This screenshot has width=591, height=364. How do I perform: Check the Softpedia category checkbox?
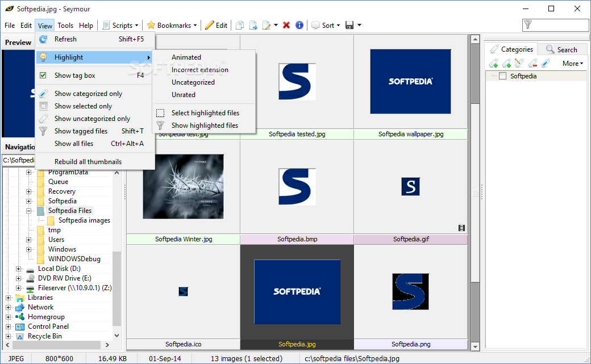[x=502, y=76]
